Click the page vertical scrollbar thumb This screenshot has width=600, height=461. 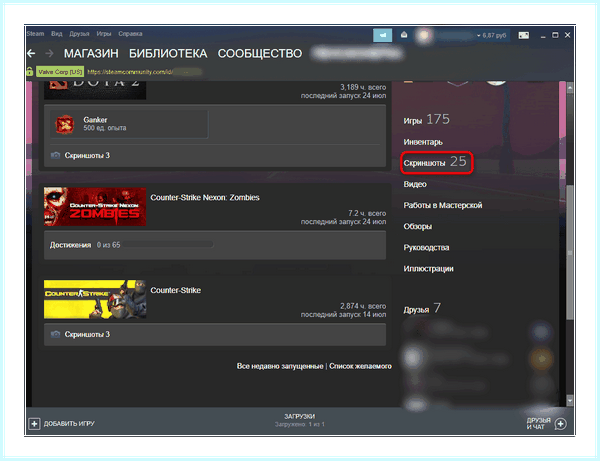569,252
